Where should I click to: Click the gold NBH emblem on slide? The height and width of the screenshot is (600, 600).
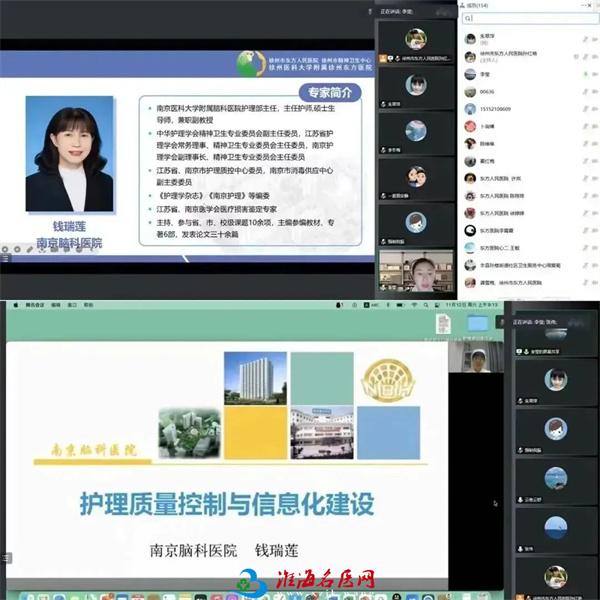pyautogui.click(x=388, y=380)
